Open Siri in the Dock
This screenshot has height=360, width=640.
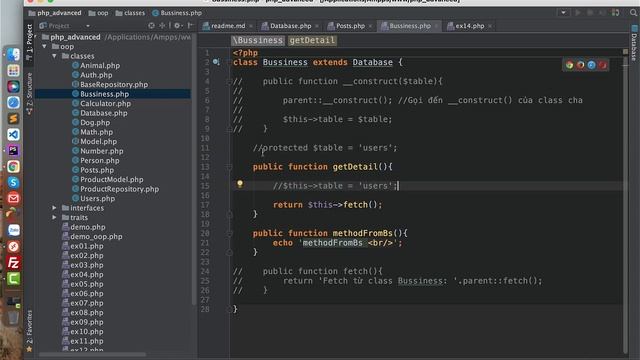13,87
